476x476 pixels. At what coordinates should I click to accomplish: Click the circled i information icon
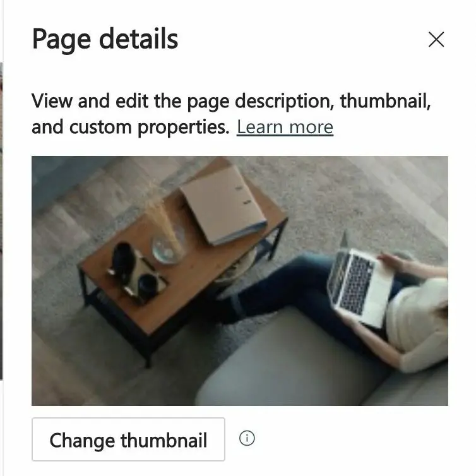(x=247, y=438)
